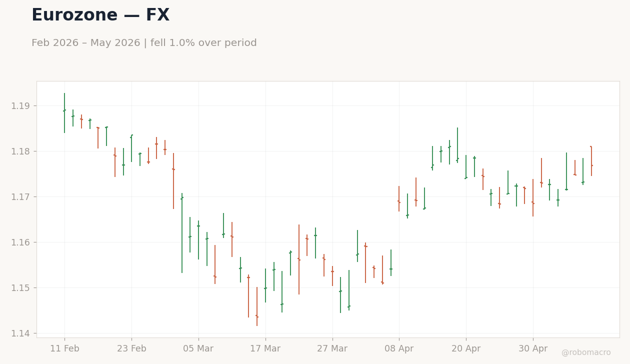
Task: Click the chart title 'Eurozone — FX'
Action: tap(100, 15)
